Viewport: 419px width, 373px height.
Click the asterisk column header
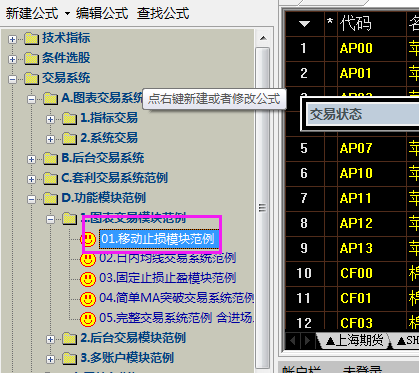pyautogui.click(x=330, y=22)
